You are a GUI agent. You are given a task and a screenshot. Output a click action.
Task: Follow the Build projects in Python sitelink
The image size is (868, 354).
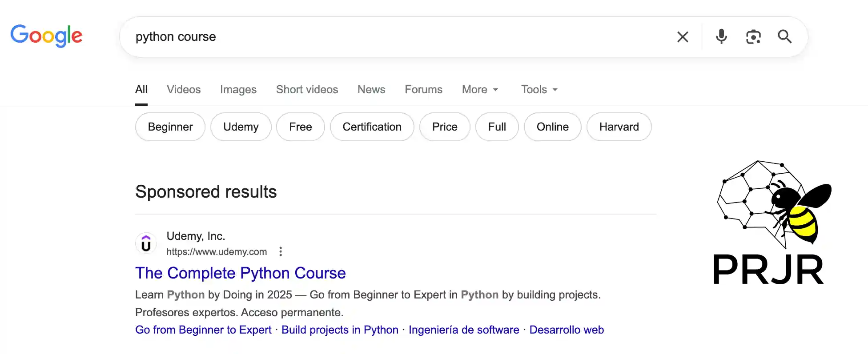pyautogui.click(x=340, y=330)
